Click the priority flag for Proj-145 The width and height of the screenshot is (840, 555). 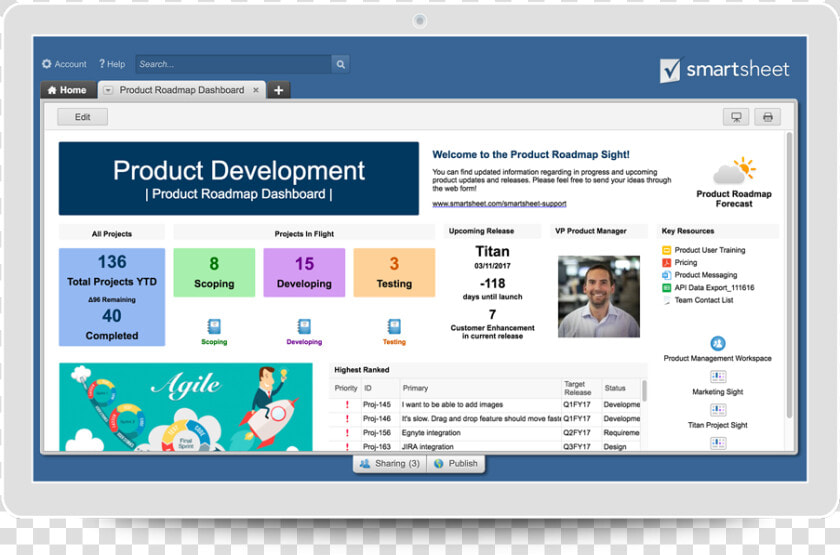(347, 404)
